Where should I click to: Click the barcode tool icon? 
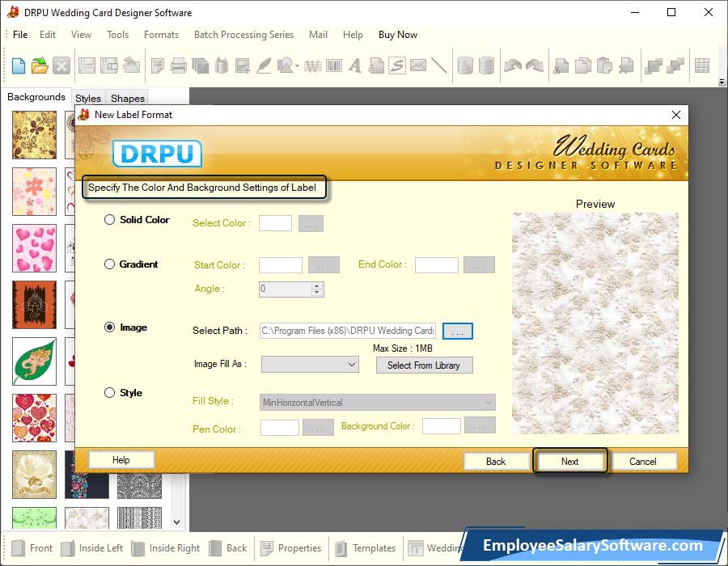[x=334, y=65]
